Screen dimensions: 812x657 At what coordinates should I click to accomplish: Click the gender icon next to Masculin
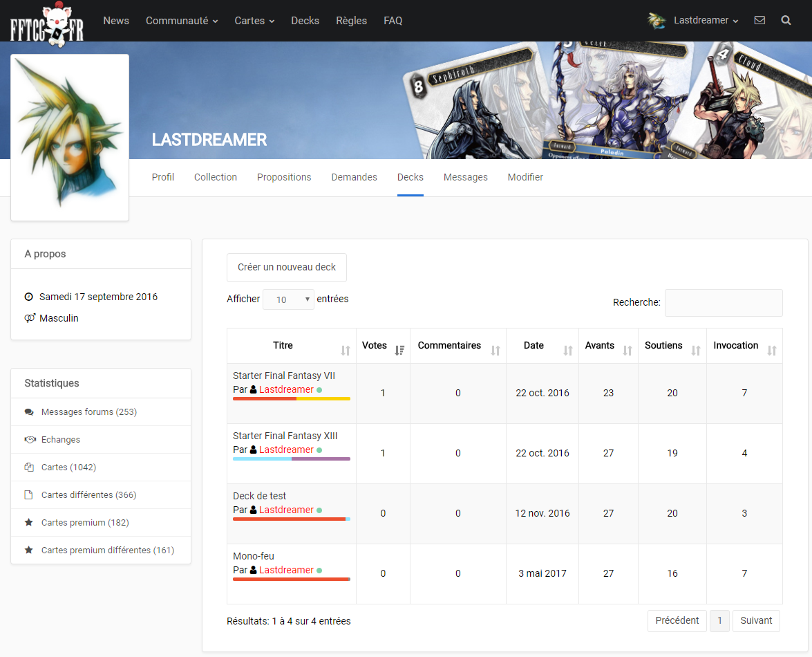coord(30,318)
